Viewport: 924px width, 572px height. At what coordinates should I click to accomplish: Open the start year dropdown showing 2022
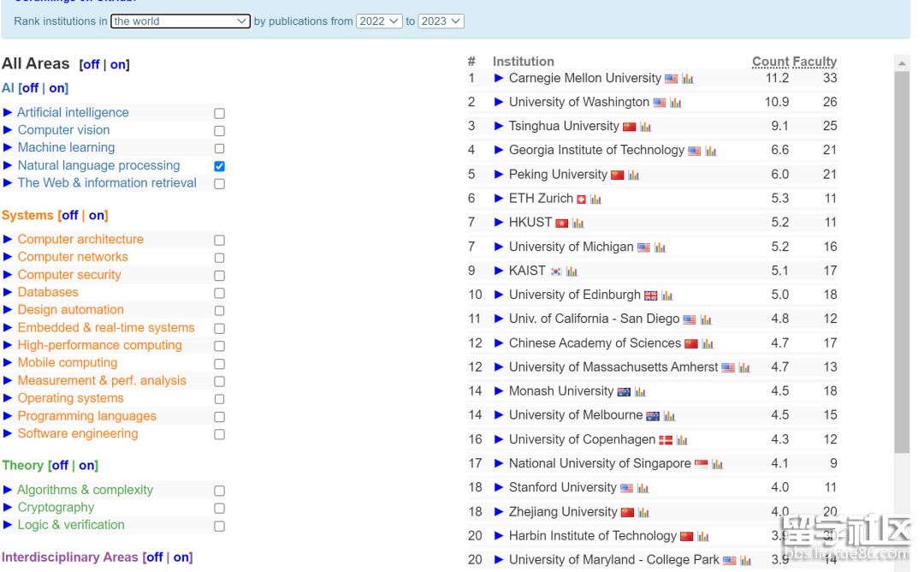coord(380,21)
